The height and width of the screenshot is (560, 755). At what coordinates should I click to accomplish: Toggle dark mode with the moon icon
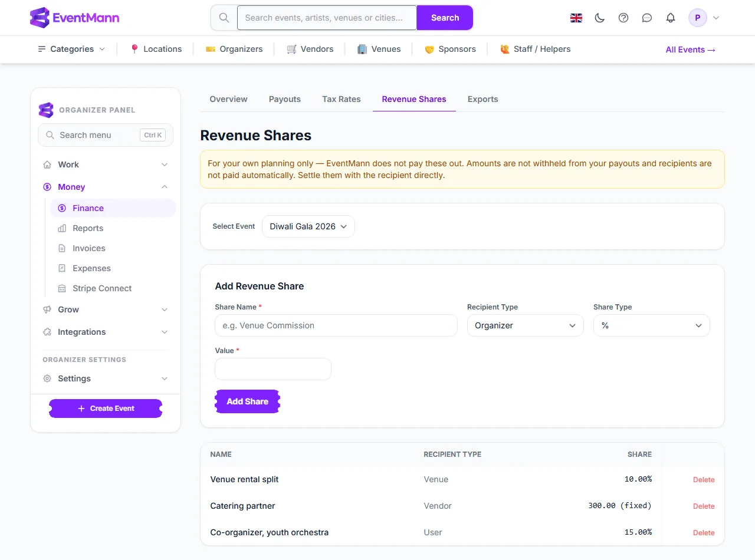coord(600,18)
